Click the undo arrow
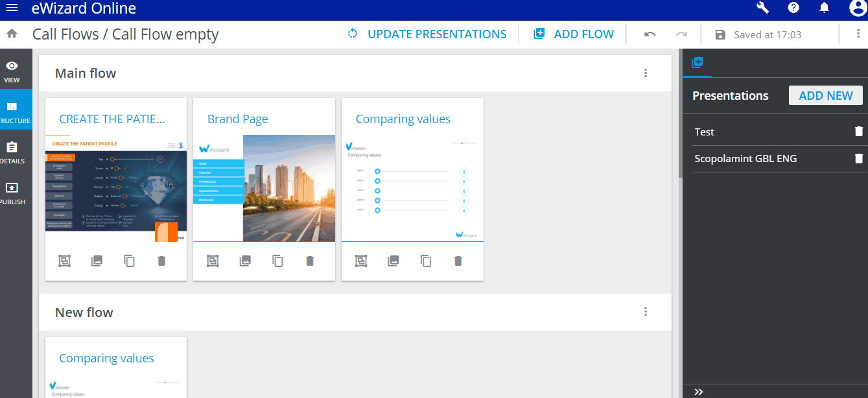Image resolution: width=868 pixels, height=398 pixels. [650, 34]
